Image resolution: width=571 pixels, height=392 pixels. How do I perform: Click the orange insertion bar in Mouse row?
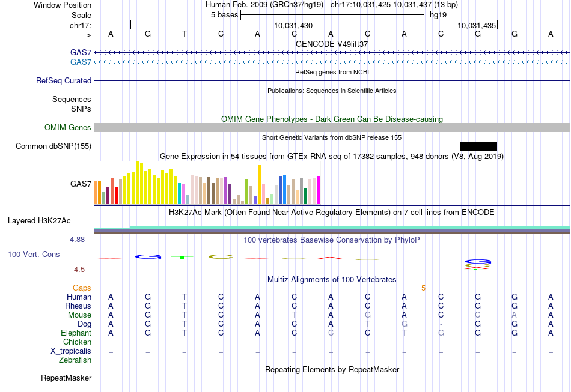click(424, 314)
